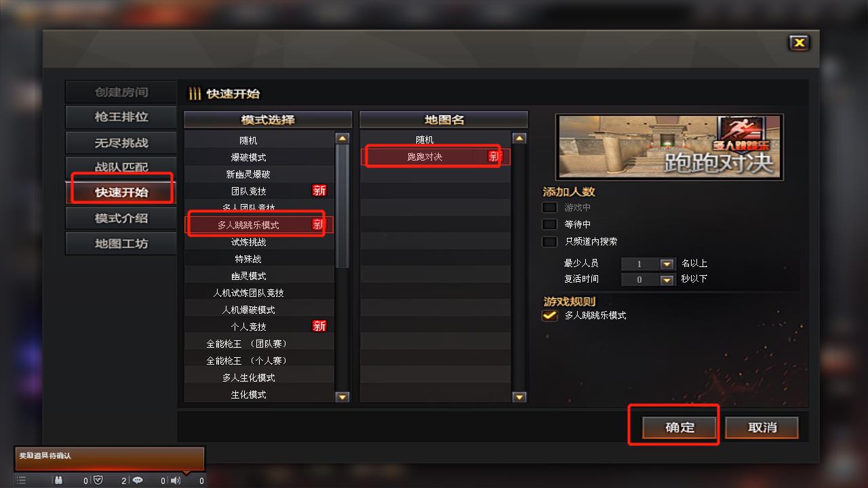Check the 只频道内搜索 option

[x=549, y=241]
